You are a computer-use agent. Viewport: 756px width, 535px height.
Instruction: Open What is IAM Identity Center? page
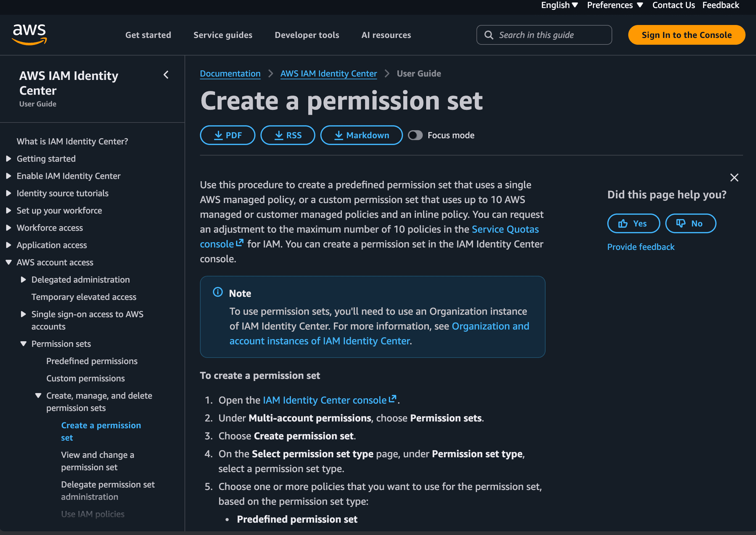click(72, 141)
